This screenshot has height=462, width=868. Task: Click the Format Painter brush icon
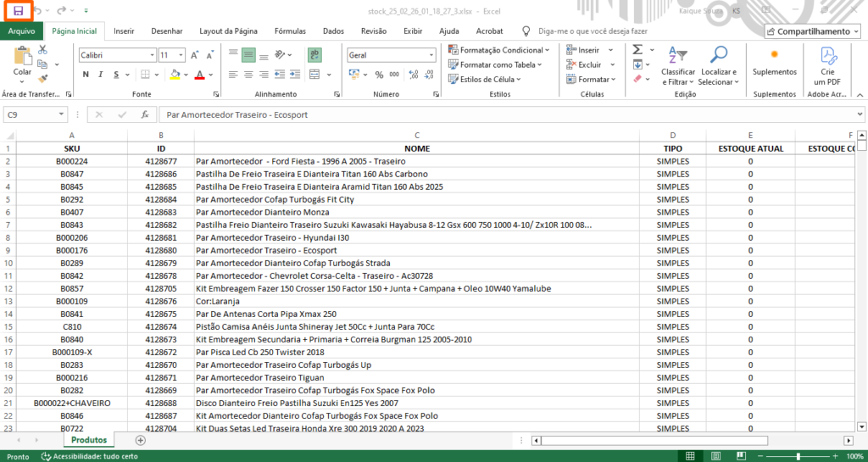(x=42, y=78)
